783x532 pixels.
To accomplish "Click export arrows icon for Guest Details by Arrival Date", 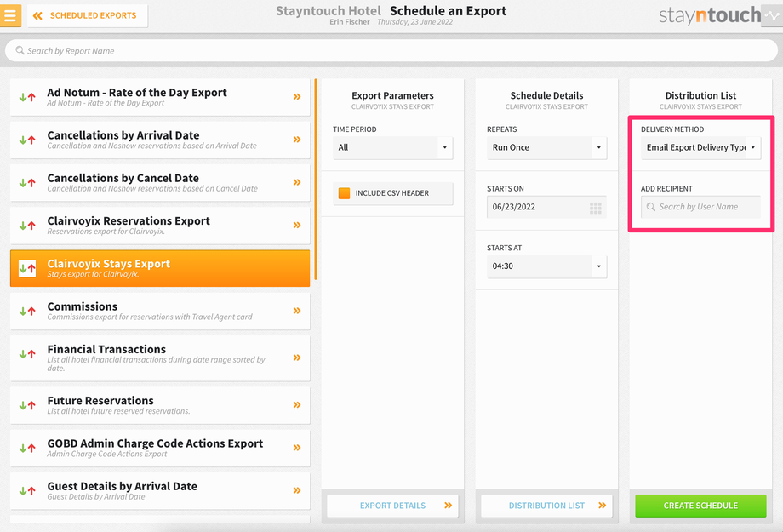I will (27, 491).
